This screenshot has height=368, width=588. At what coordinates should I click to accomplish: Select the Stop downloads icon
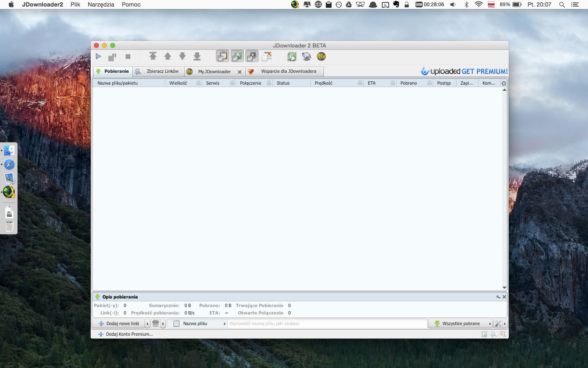coord(127,56)
